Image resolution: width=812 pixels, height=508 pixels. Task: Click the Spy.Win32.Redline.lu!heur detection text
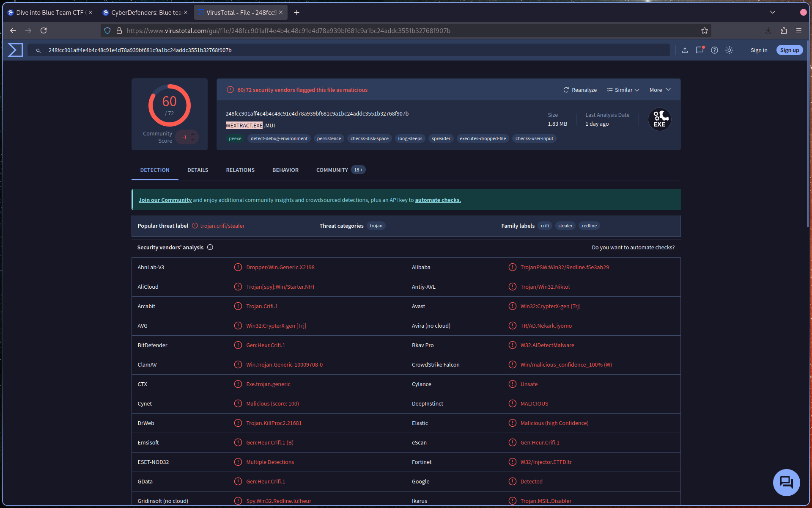click(x=279, y=501)
